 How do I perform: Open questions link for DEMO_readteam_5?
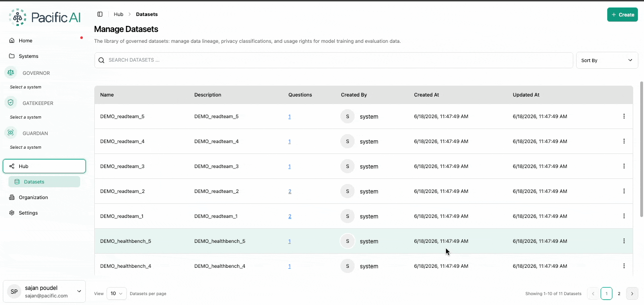pos(289,116)
